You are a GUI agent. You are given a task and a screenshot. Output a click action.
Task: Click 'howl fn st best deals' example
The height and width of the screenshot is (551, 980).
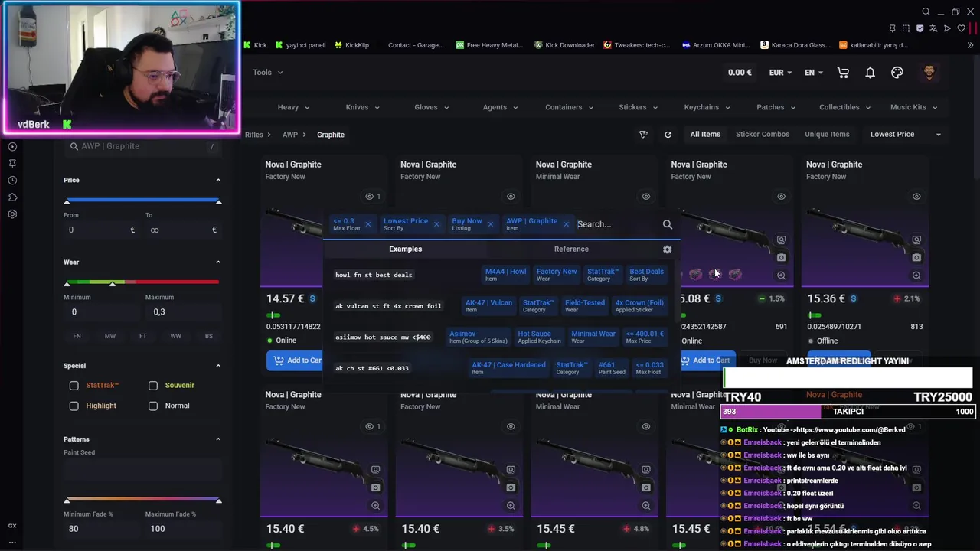point(374,275)
